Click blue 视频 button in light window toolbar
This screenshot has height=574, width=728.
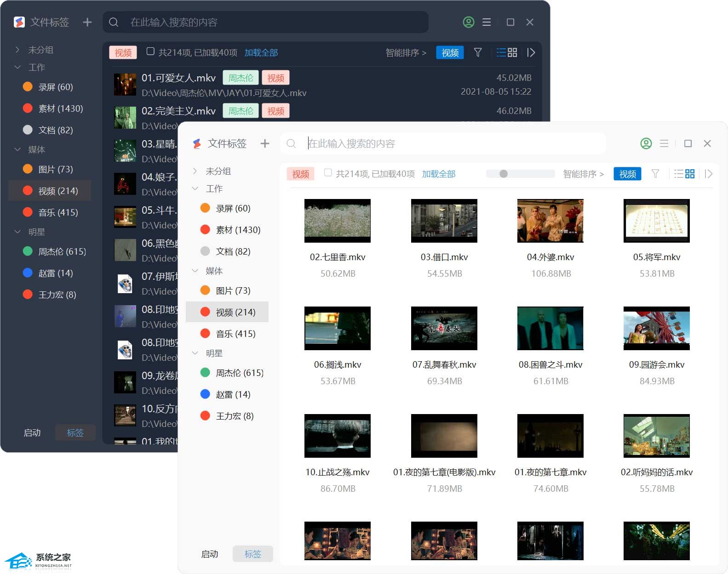tap(627, 174)
